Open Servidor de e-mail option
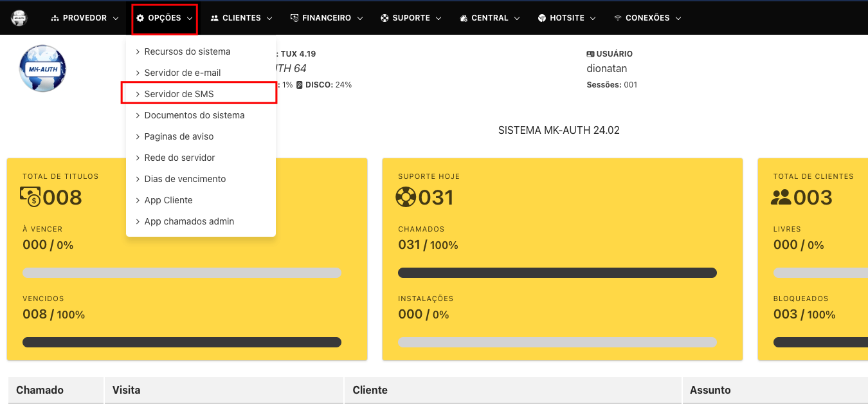The width and height of the screenshot is (868, 404). (x=183, y=73)
